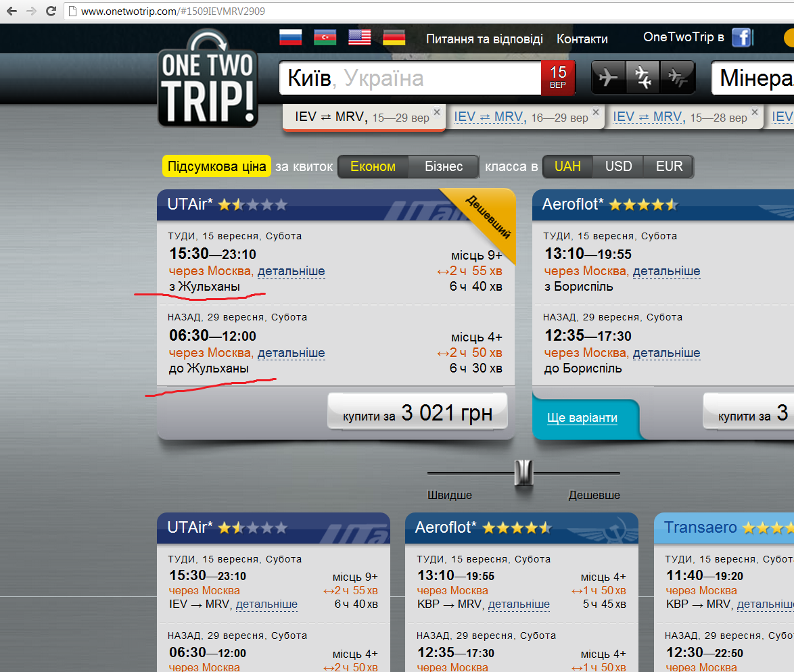794x672 pixels.
Task: Choose the German flag language icon
Action: point(394,37)
